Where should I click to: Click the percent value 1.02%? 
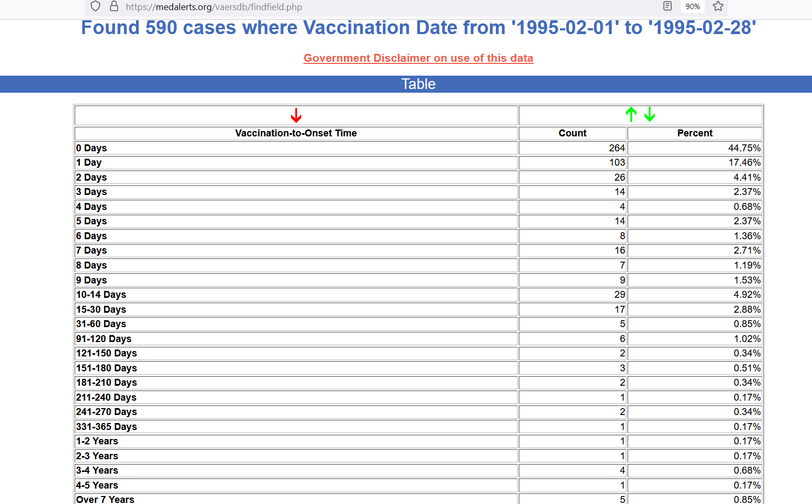pyautogui.click(x=747, y=339)
